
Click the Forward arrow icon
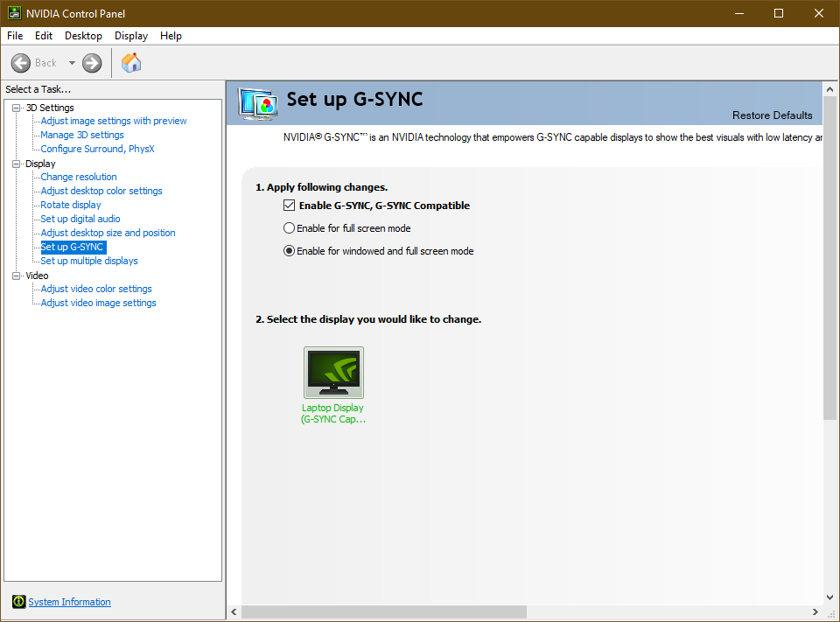(92, 63)
